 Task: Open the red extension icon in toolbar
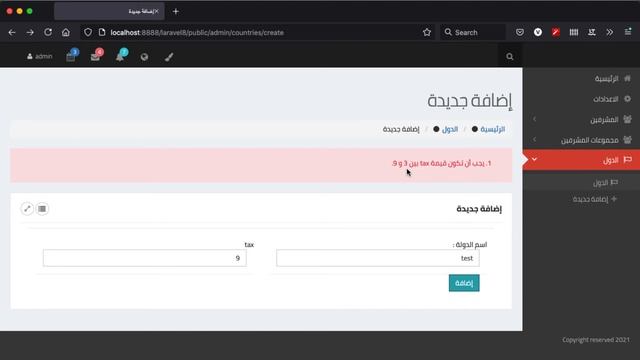pos(556,32)
